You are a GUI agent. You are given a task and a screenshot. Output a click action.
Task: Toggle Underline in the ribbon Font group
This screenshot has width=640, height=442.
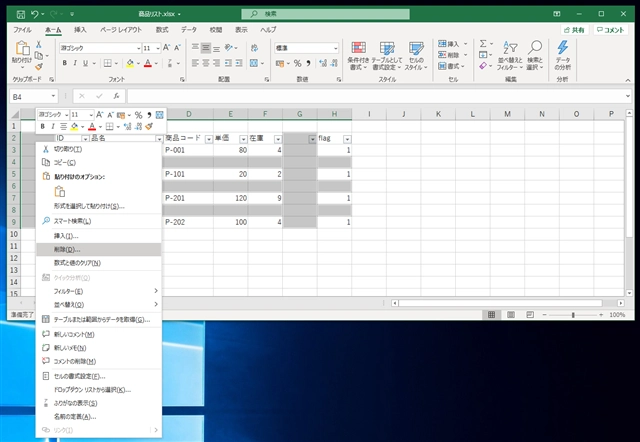pyautogui.click(x=85, y=63)
